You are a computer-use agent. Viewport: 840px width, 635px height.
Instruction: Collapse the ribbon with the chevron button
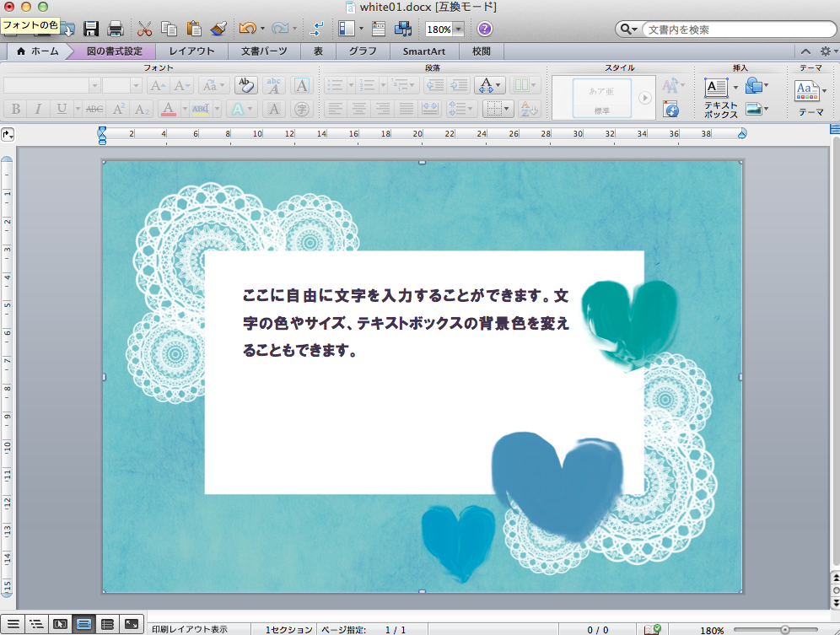tap(805, 51)
